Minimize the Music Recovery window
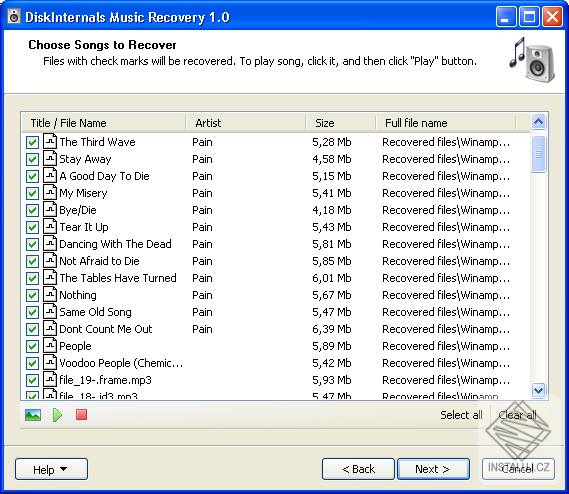Screen dimensions: 569x494 (x=506, y=17)
